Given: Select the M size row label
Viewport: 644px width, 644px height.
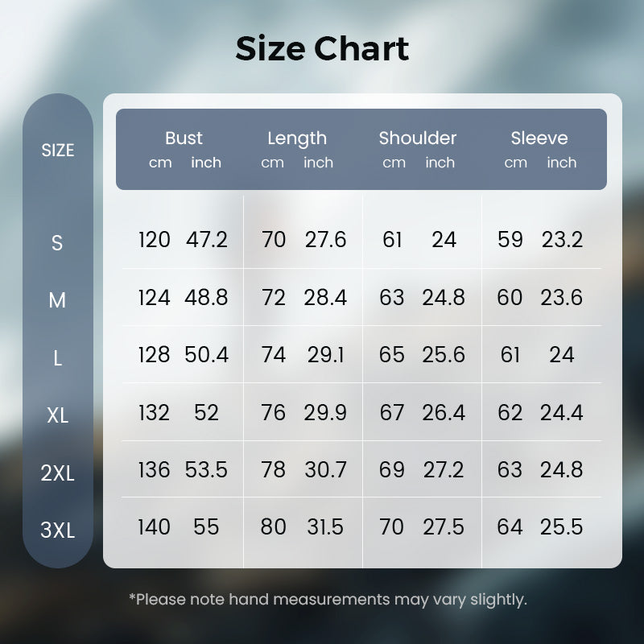Looking at the screenshot, I should pyautogui.click(x=57, y=301).
